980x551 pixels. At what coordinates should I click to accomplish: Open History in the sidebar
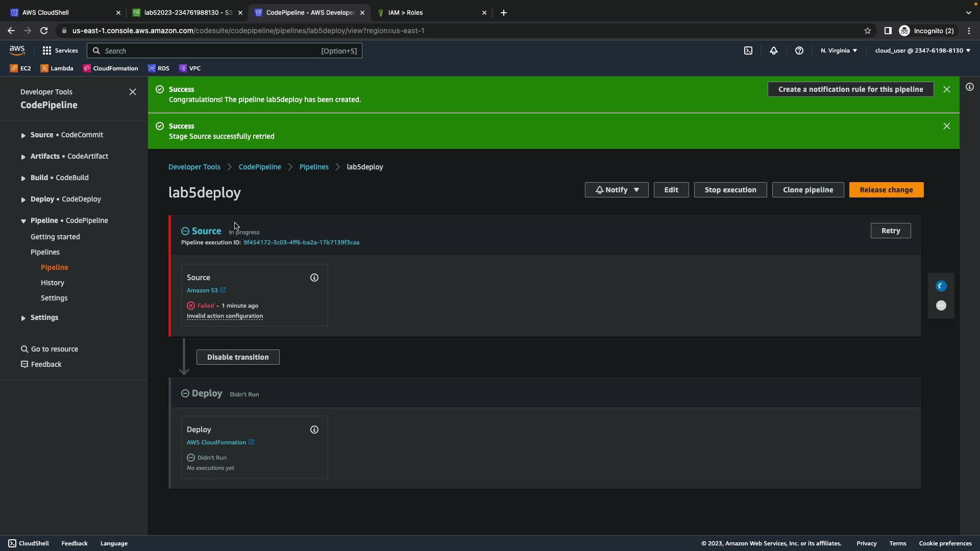coord(53,283)
